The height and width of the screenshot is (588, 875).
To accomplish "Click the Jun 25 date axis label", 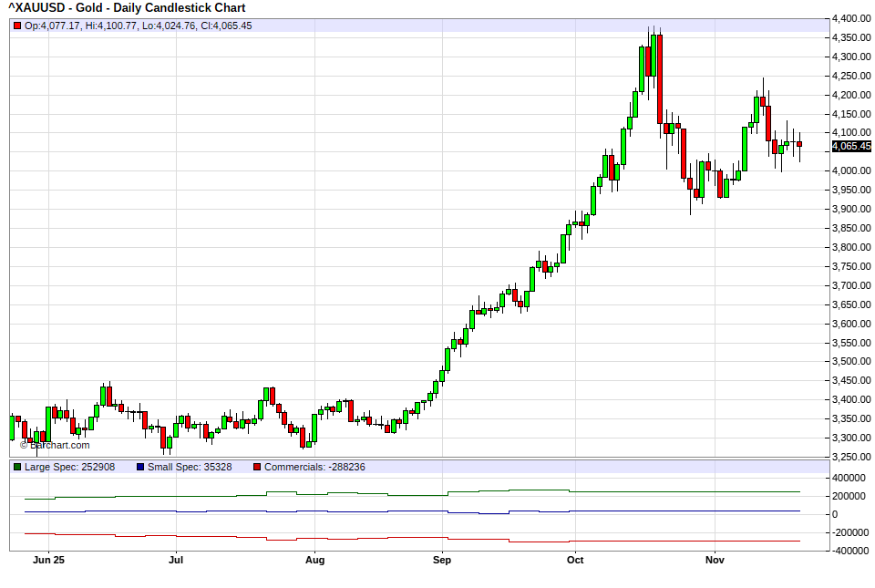I will (x=48, y=560).
